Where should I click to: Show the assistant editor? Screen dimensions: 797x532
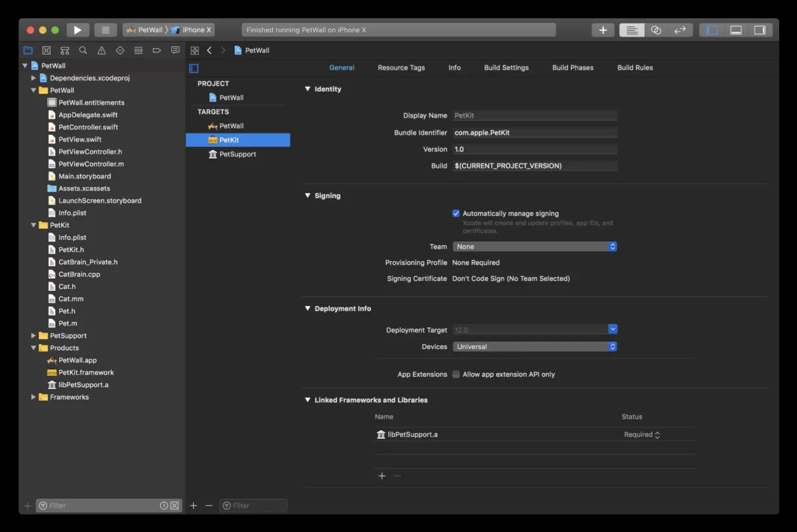pos(656,30)
